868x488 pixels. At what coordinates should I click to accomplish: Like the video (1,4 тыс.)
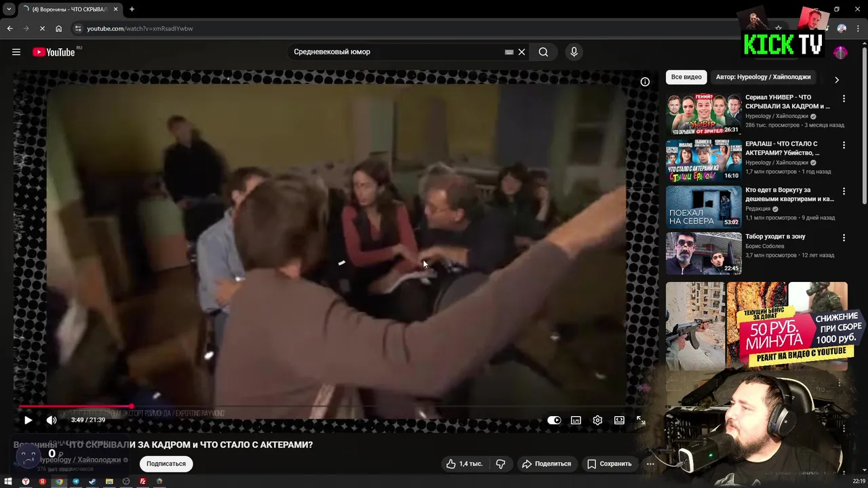pos(465,464)
